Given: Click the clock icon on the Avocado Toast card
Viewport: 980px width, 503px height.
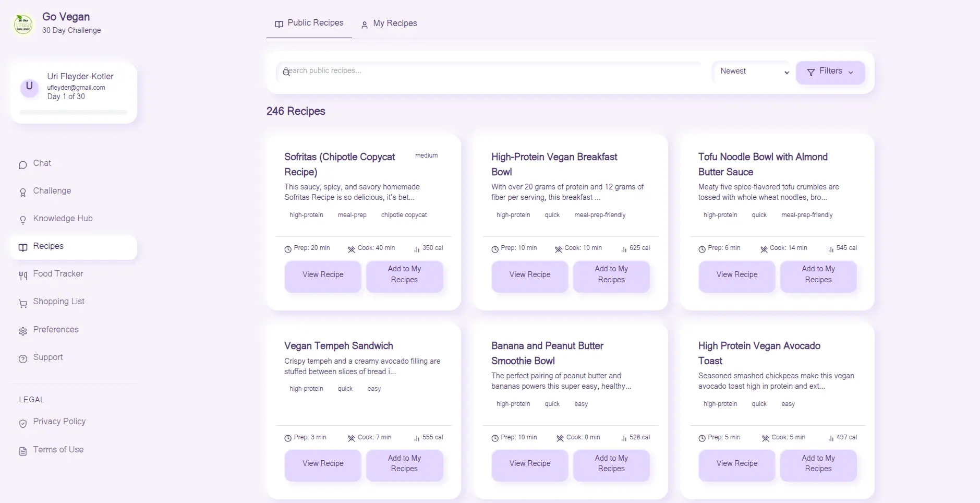Looking at the screenshot, I should click(x=702, y=438).
